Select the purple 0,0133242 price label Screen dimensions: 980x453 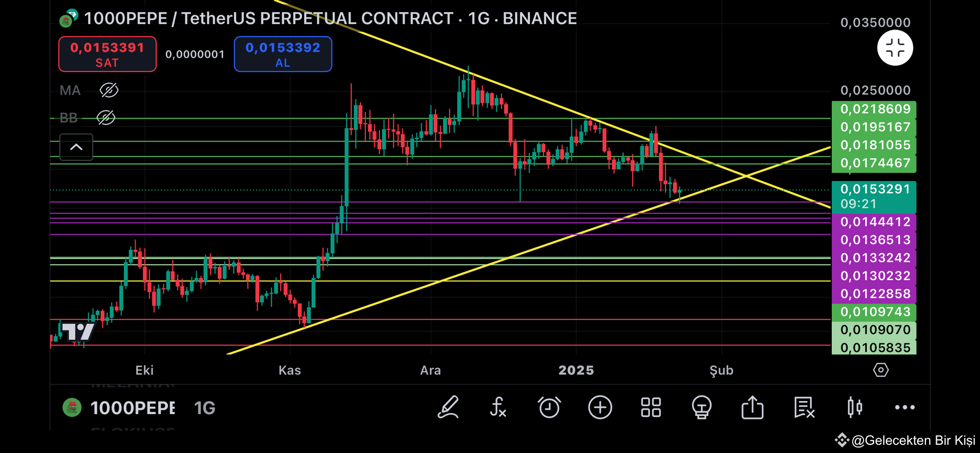coord(874,258)
